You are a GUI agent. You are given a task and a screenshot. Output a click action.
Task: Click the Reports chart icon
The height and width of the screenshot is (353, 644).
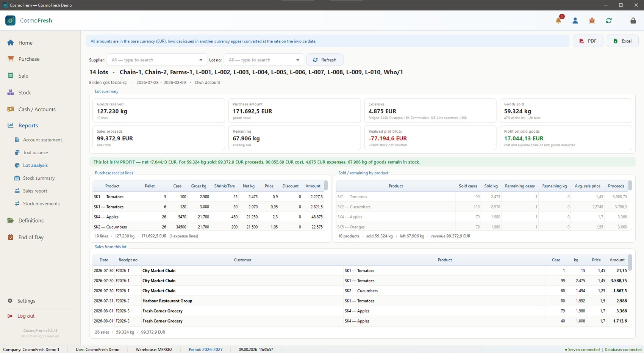[x=11, y=125]
